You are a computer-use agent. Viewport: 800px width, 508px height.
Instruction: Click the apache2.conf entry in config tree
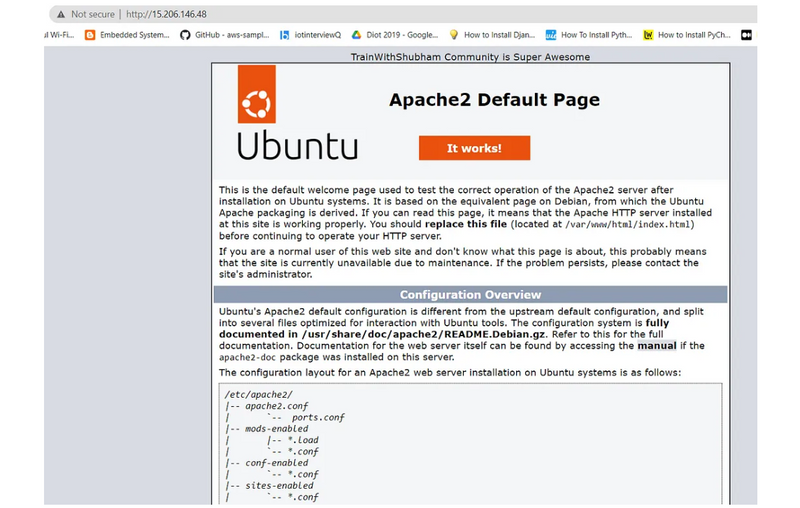tap(260, 405)
